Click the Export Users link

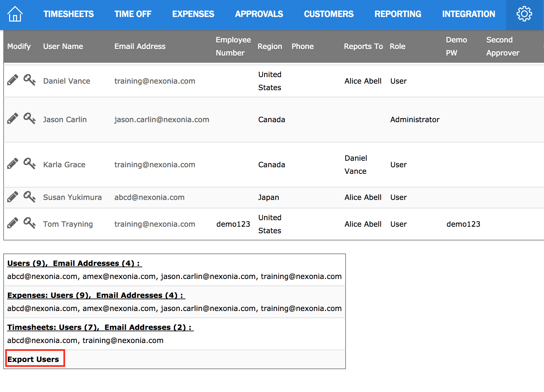33,359
